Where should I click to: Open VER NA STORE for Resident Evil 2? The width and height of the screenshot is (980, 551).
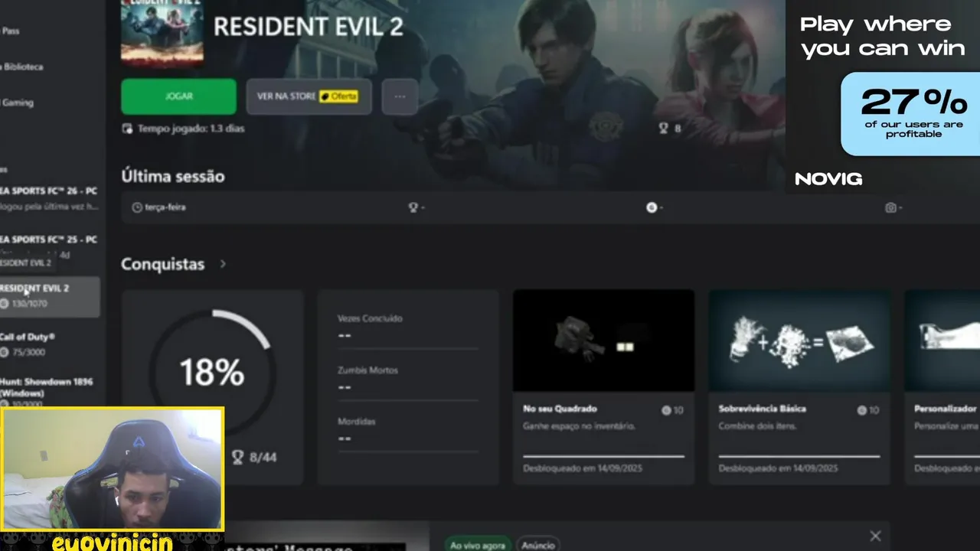coord(309,96)
